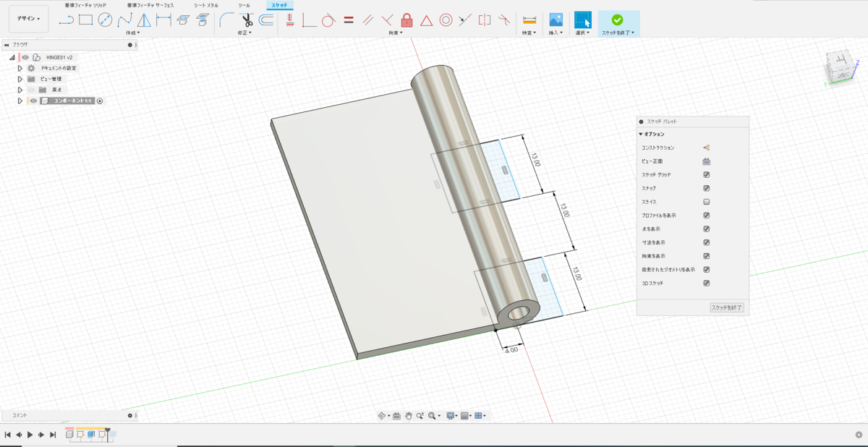The height and width of the screenshot is (447, 868).
Task: Open the 拘束 dropdown menu
Action: (x=395, y=33)
